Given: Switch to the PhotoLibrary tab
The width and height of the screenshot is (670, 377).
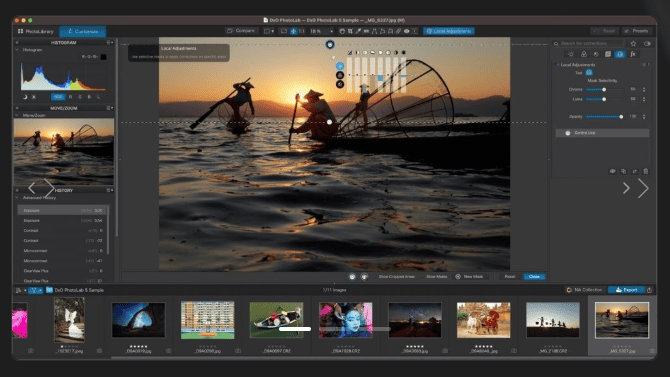Looking at the screenshot, I should (36, 31).
